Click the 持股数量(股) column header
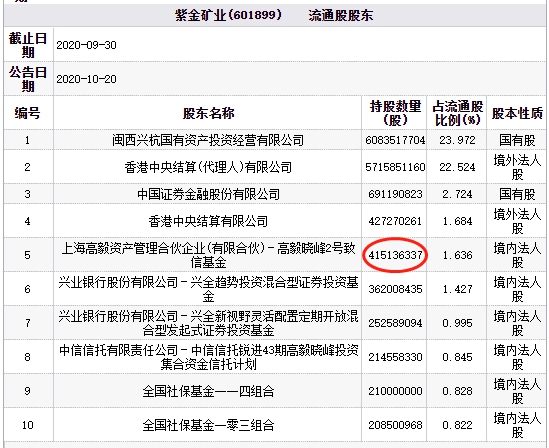Screen dimensions: 549x448 395,113
